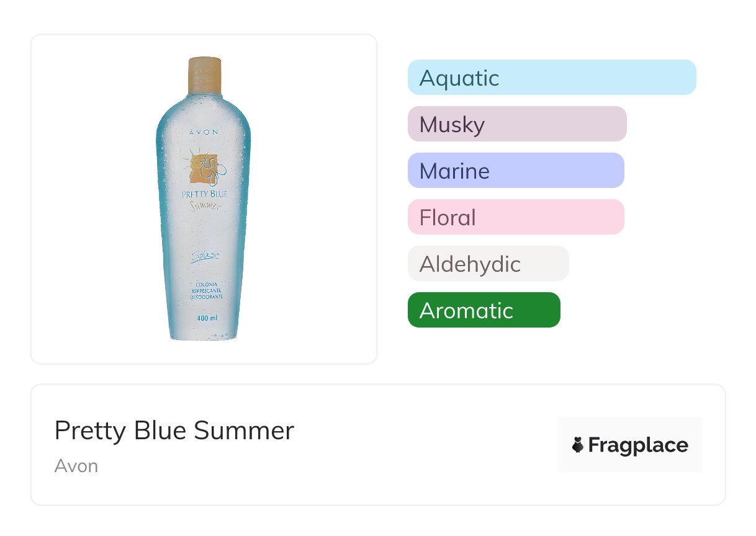756x536 pixels.
Task: Select the Musky accord bar
Action: [516, 124]
